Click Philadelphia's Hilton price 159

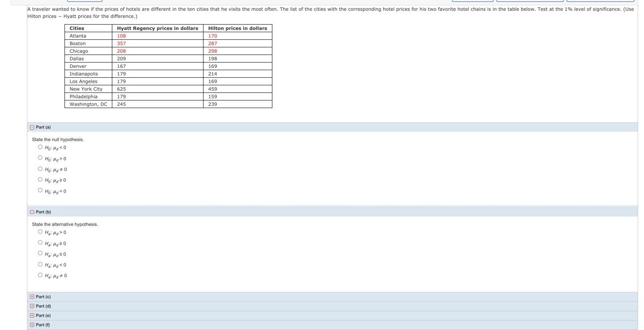tap(238, 96)
